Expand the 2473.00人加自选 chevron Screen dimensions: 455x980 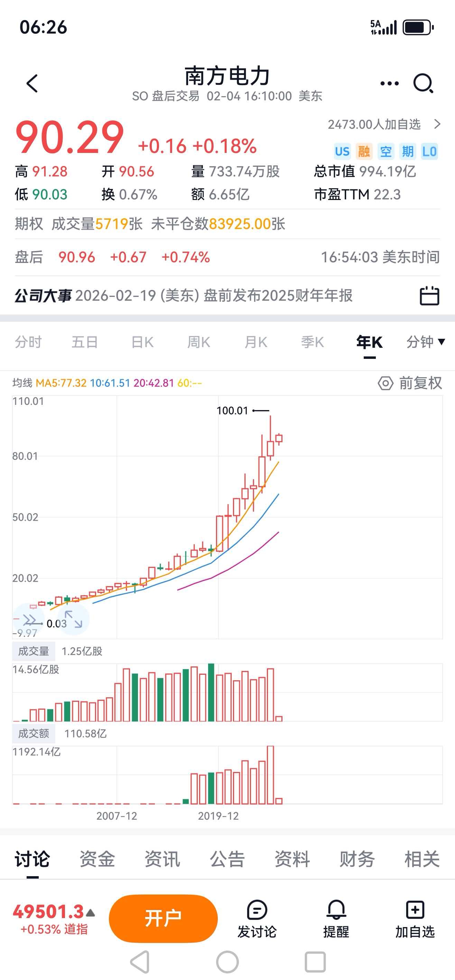click(x=437, y=124)
